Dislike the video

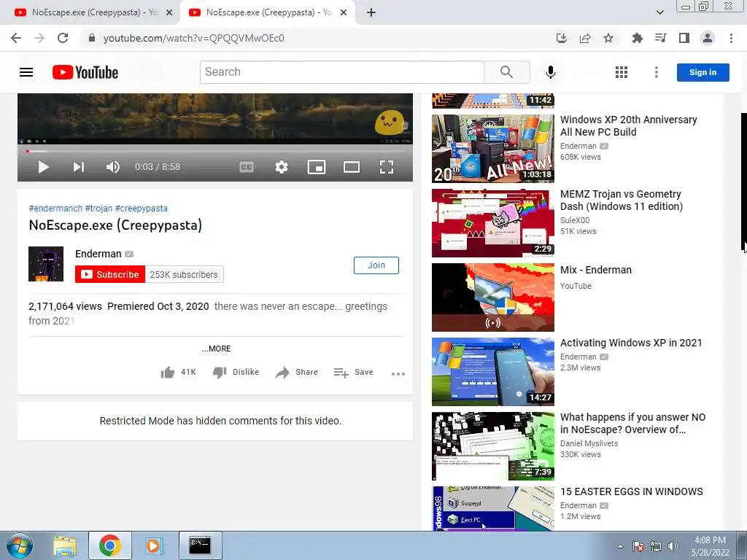236,373
